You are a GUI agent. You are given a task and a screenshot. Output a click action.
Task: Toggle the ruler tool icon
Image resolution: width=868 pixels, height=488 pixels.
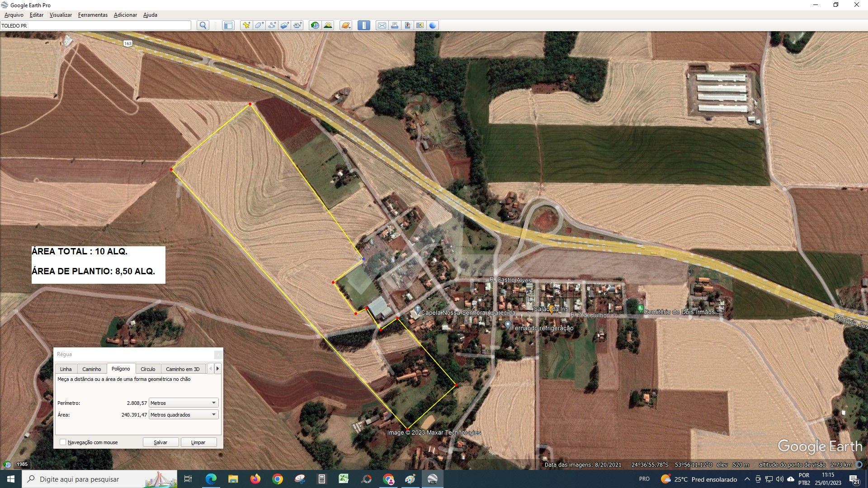pyautogui.click(x=363, y=25)
